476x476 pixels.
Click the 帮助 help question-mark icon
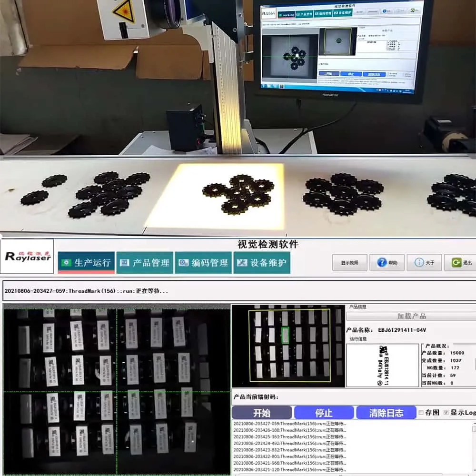[382, 263]
